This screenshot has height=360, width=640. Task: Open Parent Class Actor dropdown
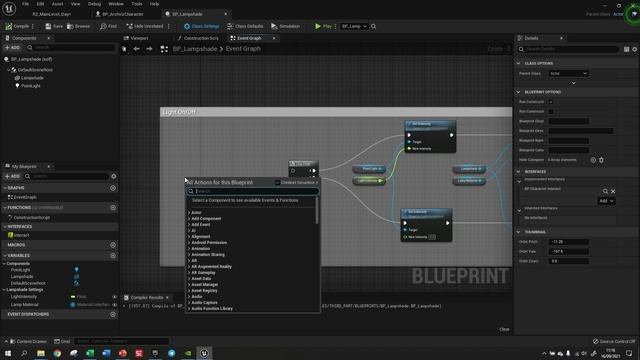(568, 73)
